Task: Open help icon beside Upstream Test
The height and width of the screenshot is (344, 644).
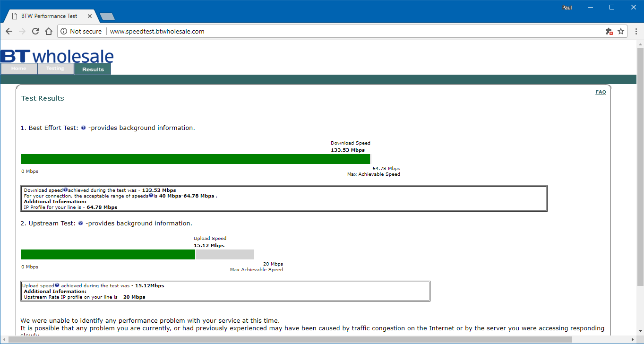Action: point(81,224)
